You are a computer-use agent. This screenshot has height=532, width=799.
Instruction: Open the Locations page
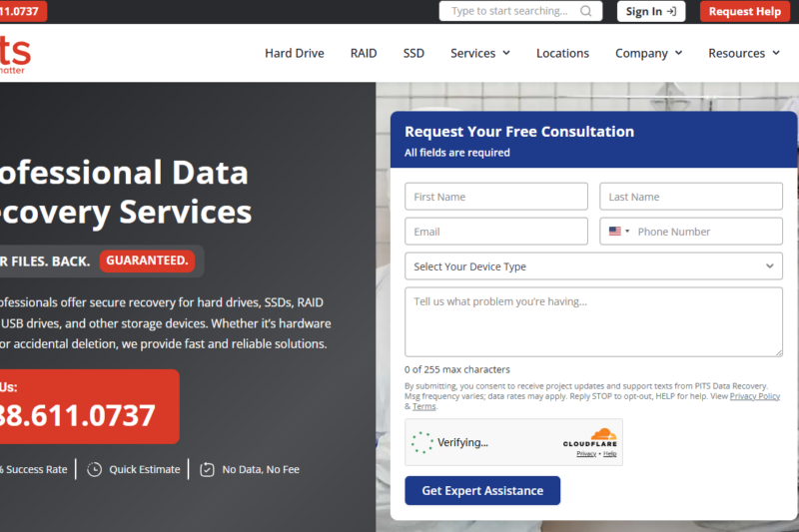[x=562, y=53]
